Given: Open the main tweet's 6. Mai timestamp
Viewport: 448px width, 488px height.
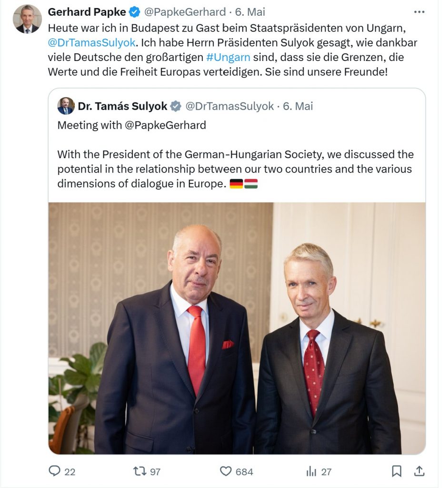Looking at the screenshot, I should tap(250, 12).
